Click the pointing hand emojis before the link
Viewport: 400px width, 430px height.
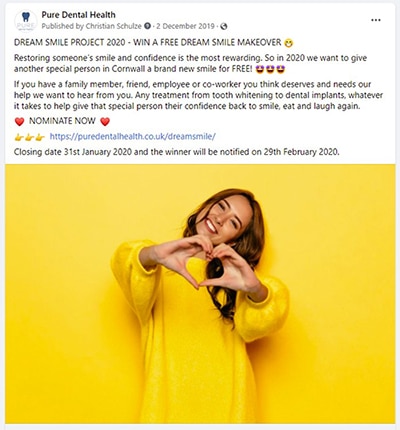(x=29, y=137)
